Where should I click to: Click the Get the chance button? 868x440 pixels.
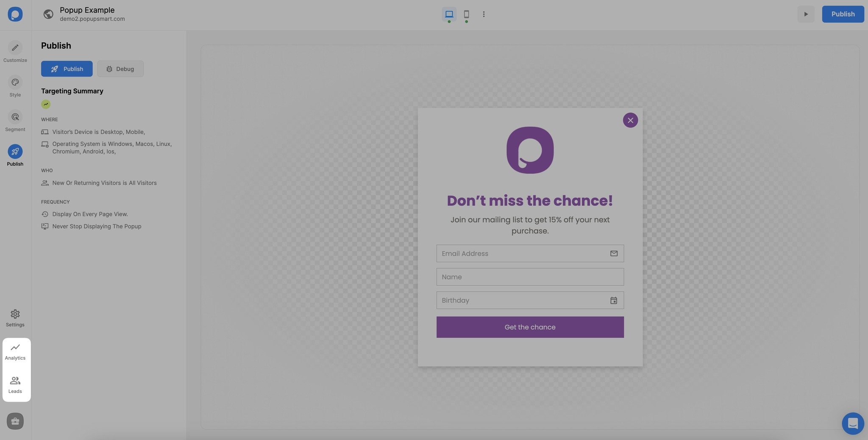(530, 327)
